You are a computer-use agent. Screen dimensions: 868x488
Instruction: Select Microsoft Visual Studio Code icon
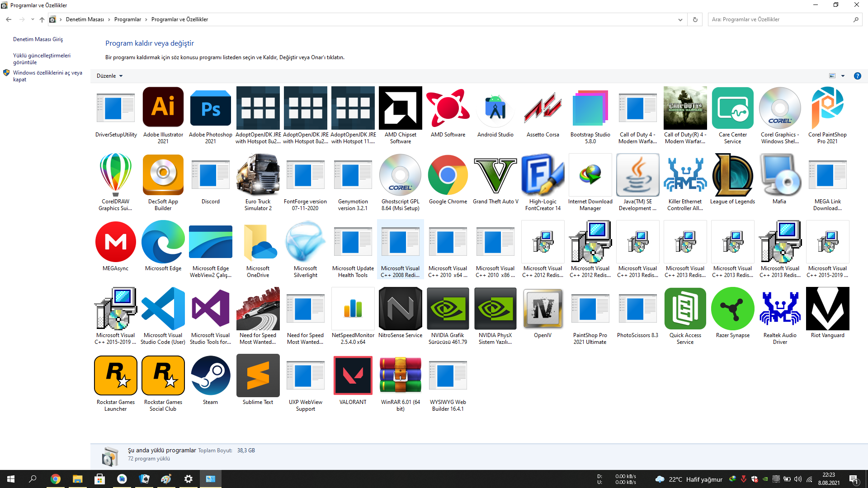tap(163, 309)
